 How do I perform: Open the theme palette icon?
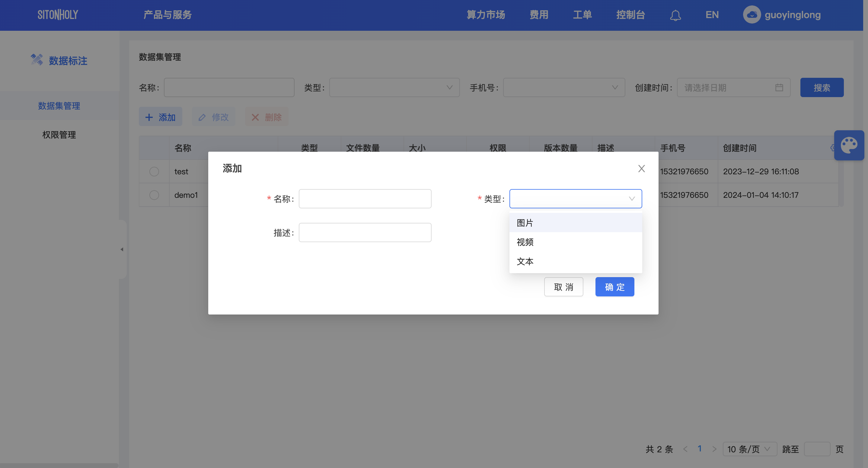[849, 145]
